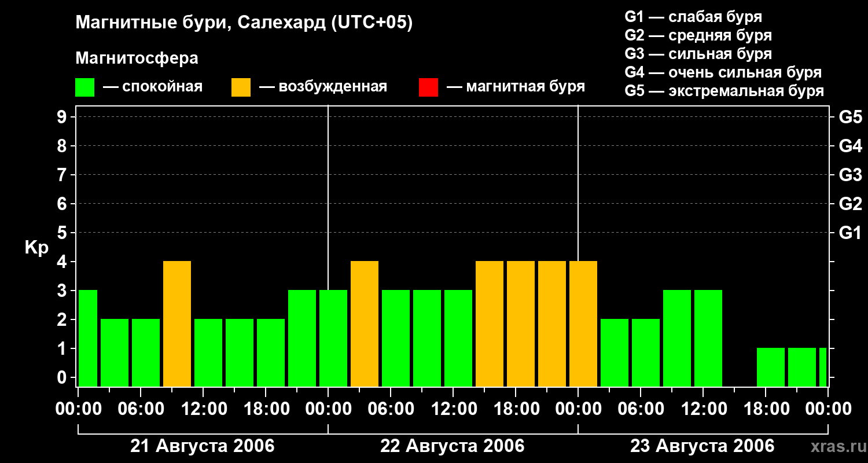Screen dimensions: 868x463
Task: Click the chart title 'Магнитные бури, Салехард (UTC+05)'
Action: pos(244,23)
